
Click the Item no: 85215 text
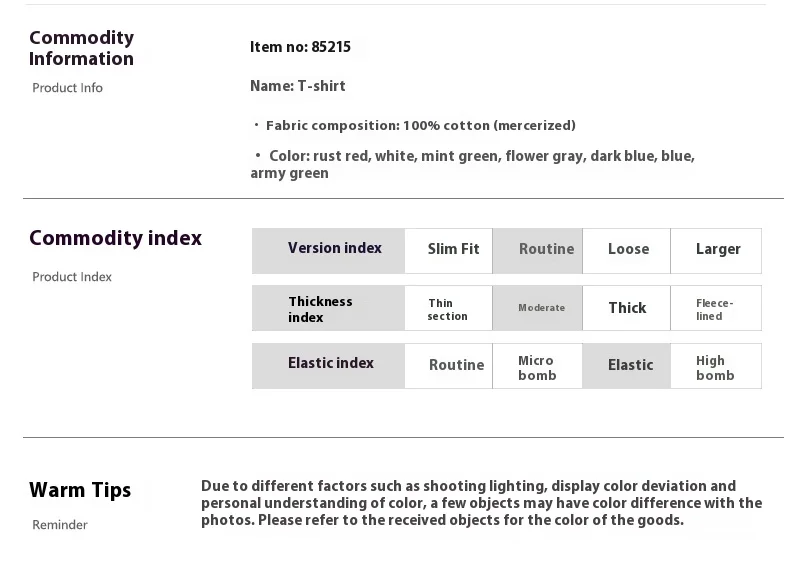click(300, 47)
